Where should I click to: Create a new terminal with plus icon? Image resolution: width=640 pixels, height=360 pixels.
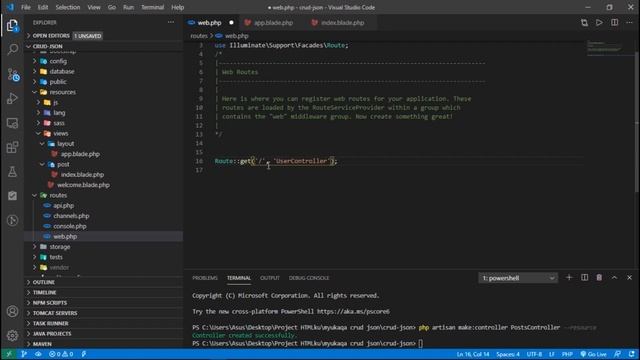tap(569, 278)
